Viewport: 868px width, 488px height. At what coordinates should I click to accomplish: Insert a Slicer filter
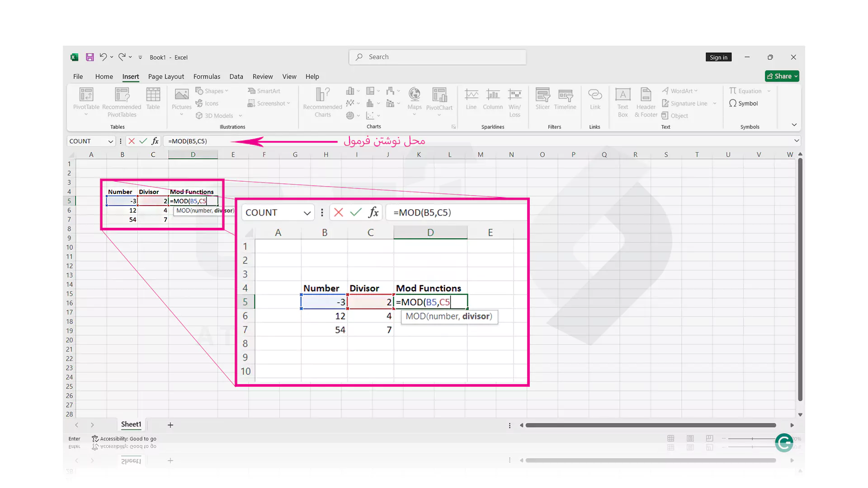click(x=542, y=99)
